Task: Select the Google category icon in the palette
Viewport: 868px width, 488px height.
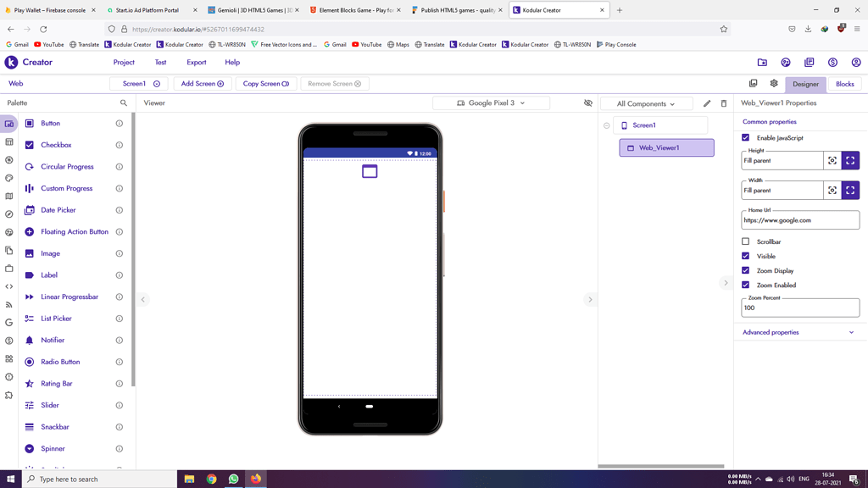Action: [x=8, y=322]
